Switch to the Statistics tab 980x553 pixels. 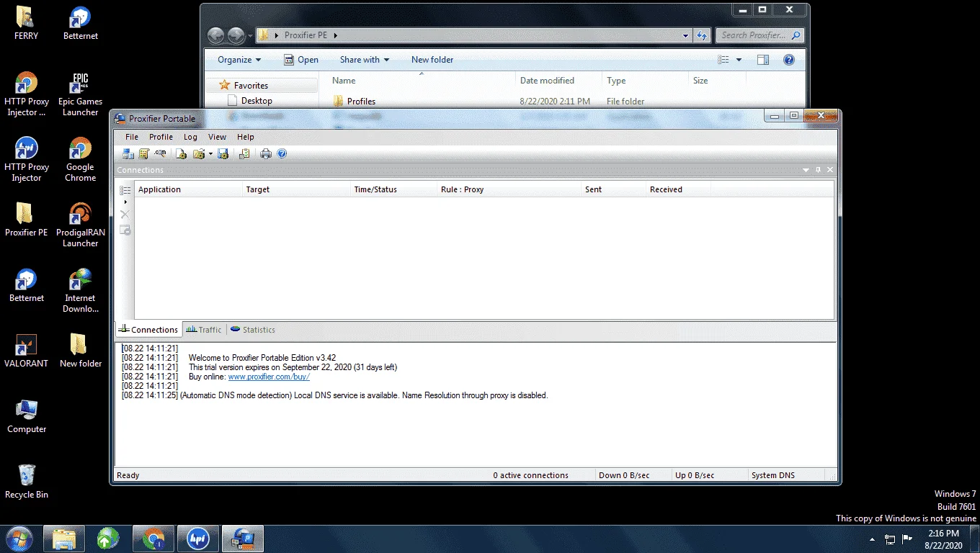(x=253, y=330)
